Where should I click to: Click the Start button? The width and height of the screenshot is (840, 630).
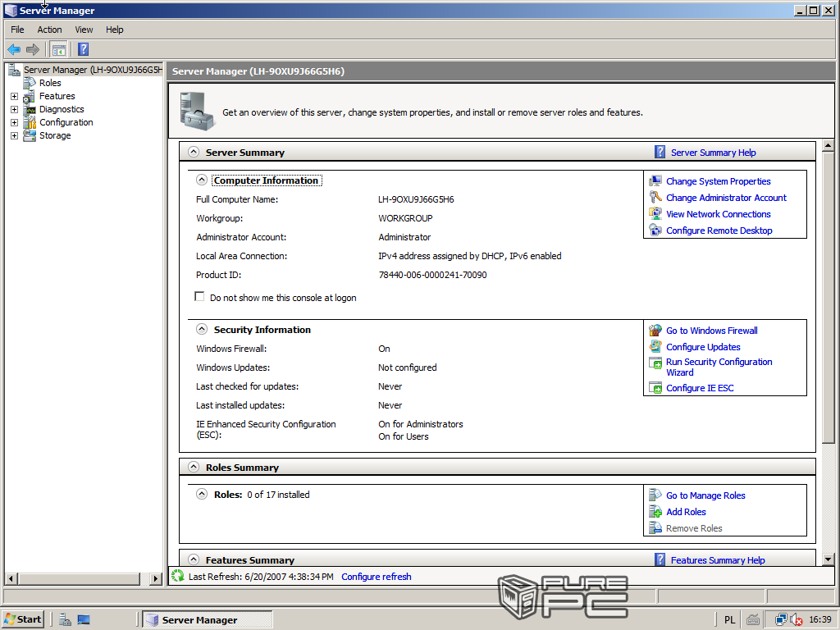click(23, 620)
